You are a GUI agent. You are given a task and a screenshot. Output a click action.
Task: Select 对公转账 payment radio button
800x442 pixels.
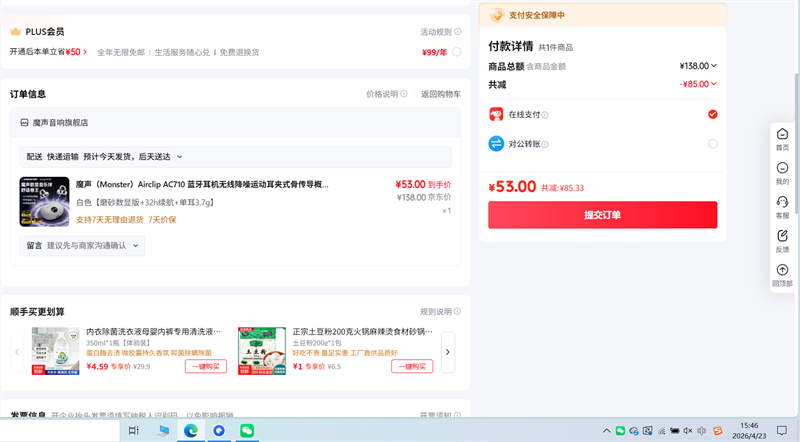[x=713, y=144]
